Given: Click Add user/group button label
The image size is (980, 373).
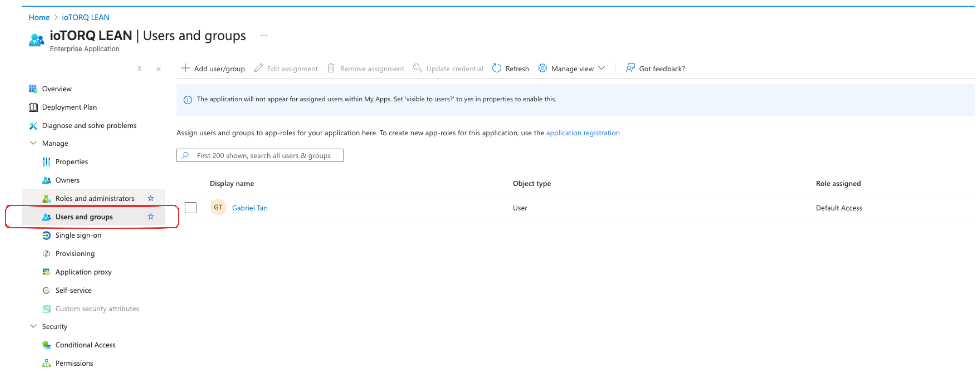Looking at the screenshot, I should [220, 69].
